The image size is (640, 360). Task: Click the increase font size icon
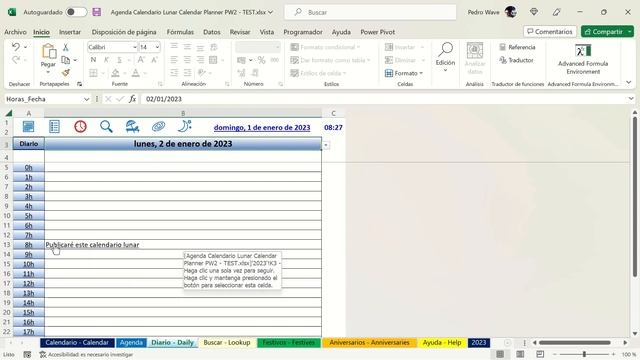click(141, 60)
